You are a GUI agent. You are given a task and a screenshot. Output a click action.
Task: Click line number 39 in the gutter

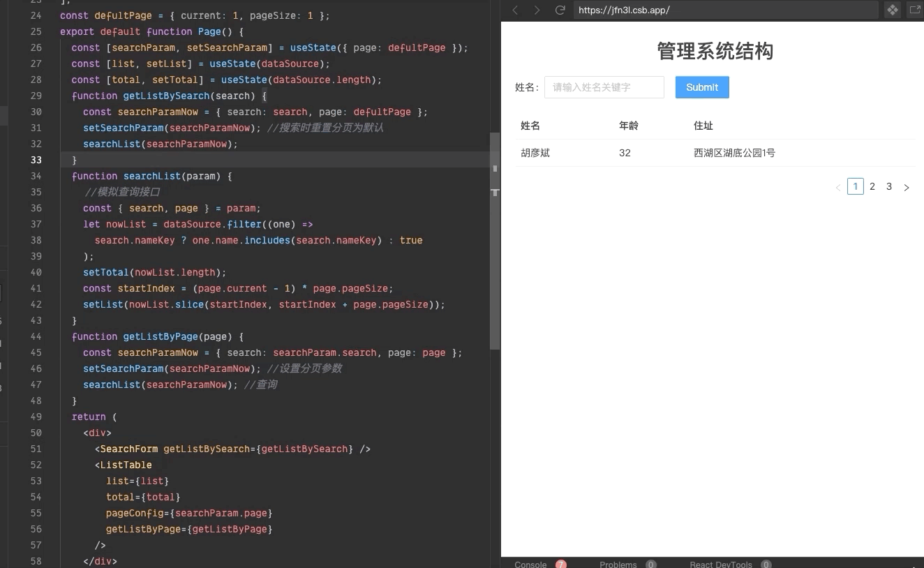pyautogui.click(x=36, y=256)
